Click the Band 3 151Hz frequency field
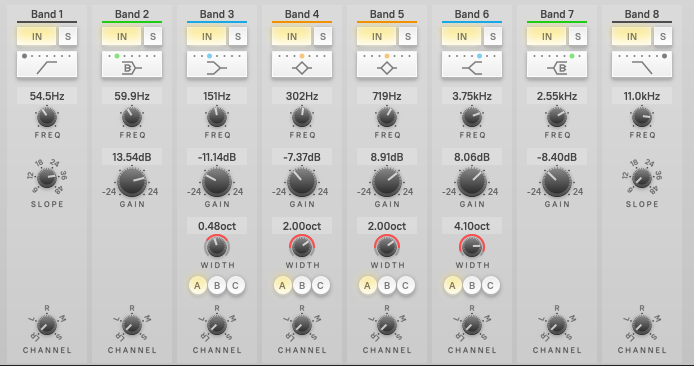Viewport: 694px width, 366px height. 217,96
